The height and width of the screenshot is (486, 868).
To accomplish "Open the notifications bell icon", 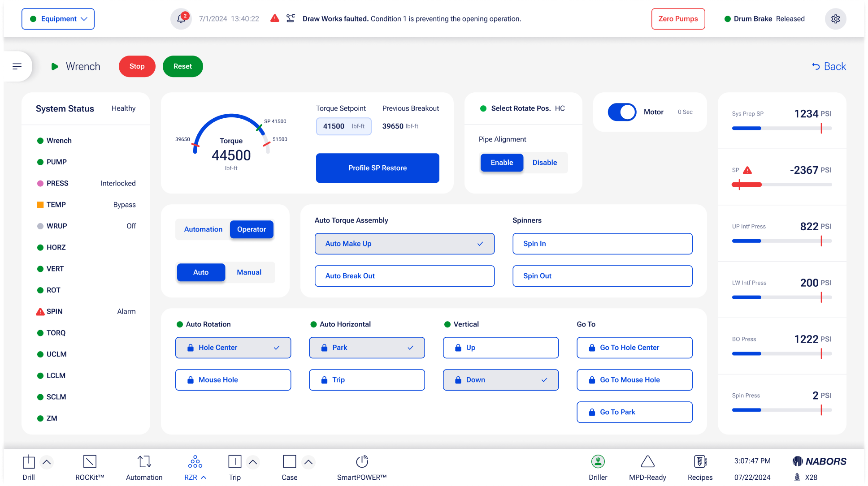I will (x=181, y=19).
